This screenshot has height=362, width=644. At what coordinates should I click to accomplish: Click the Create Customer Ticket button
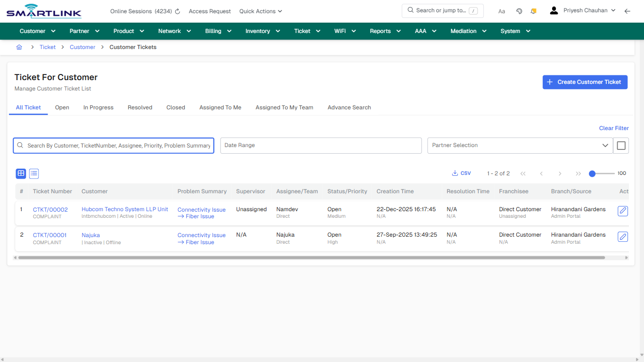point(585,82)
